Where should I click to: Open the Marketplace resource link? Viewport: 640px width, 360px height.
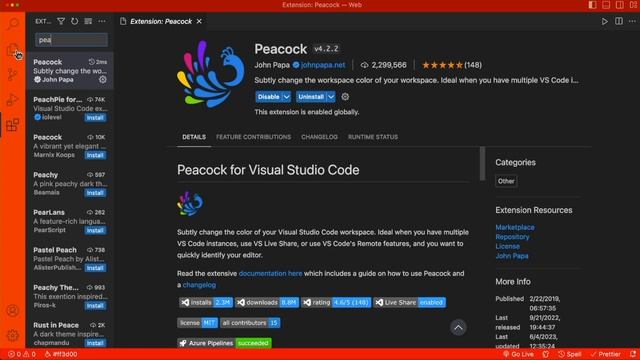[x=515, y=227]
